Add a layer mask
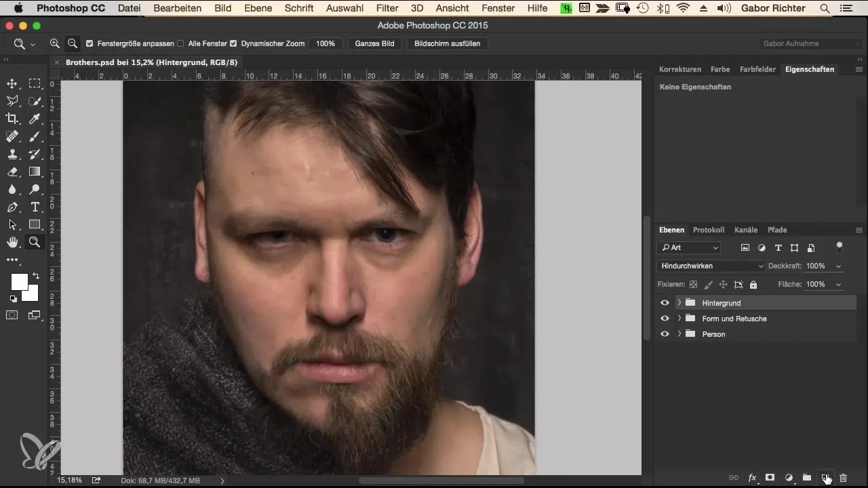This screenshot has width=868, height=488. pyautogui.click(x=770, y=478)
